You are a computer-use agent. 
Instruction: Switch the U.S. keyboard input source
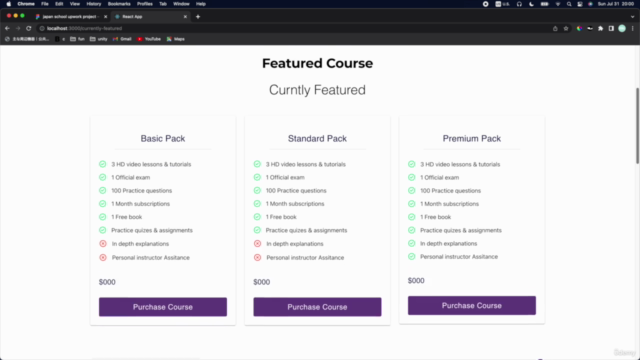502,4
